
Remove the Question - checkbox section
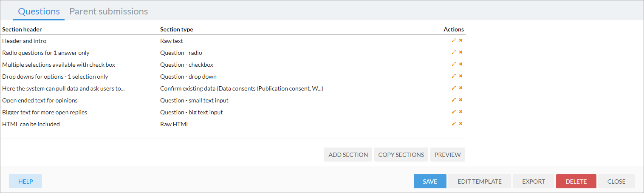coord(460,64)
